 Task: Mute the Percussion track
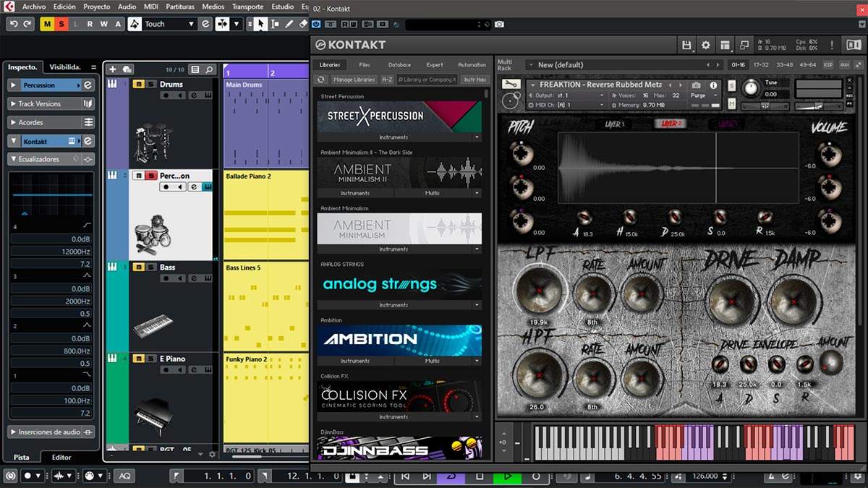137,176
